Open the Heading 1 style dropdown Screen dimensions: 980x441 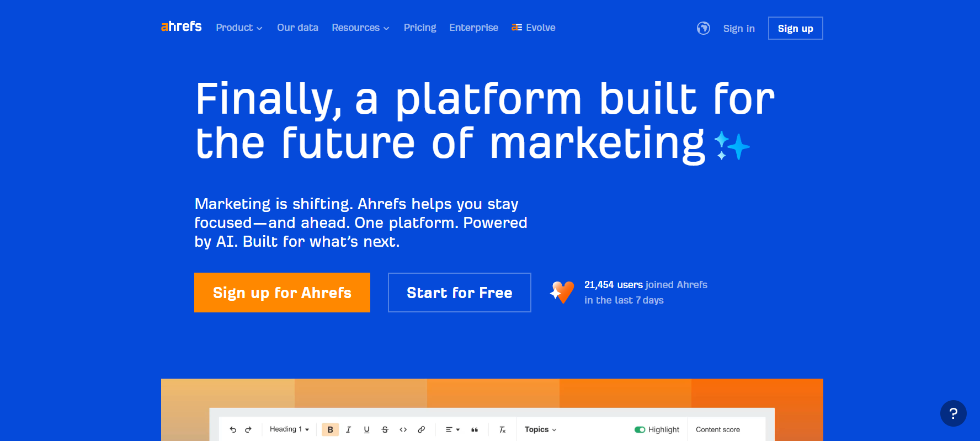(289, 429)
